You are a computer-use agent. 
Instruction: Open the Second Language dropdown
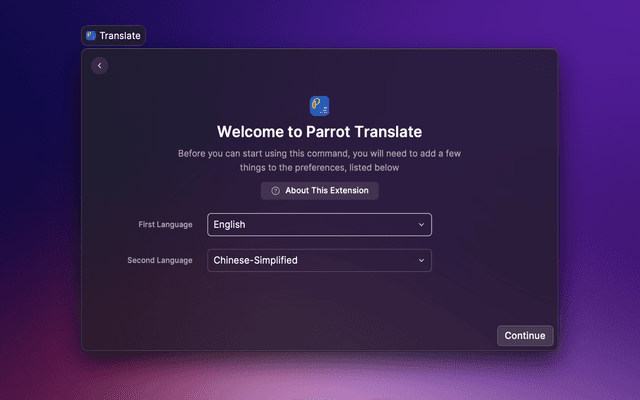(x=319, y=261)
